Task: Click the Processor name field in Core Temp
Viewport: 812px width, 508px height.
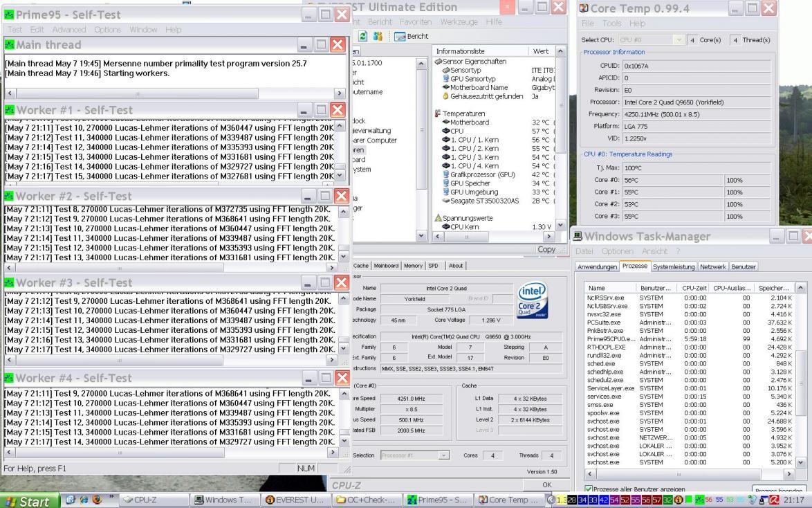Action: click(696, 102)
